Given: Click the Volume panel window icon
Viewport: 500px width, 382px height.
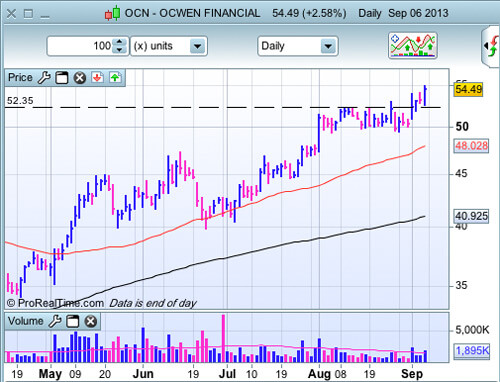Looking at the screenshot, I should click(73, 322).
